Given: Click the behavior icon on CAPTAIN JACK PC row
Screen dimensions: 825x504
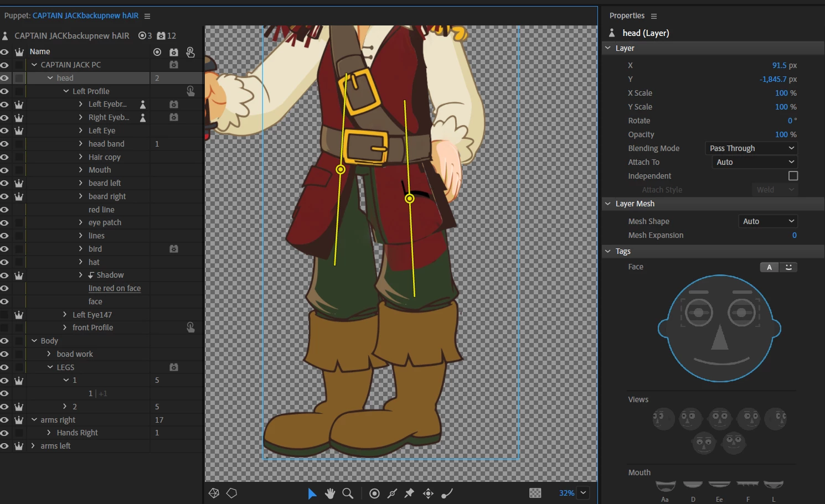Looking at the screenshot, I should pos(174,65).
